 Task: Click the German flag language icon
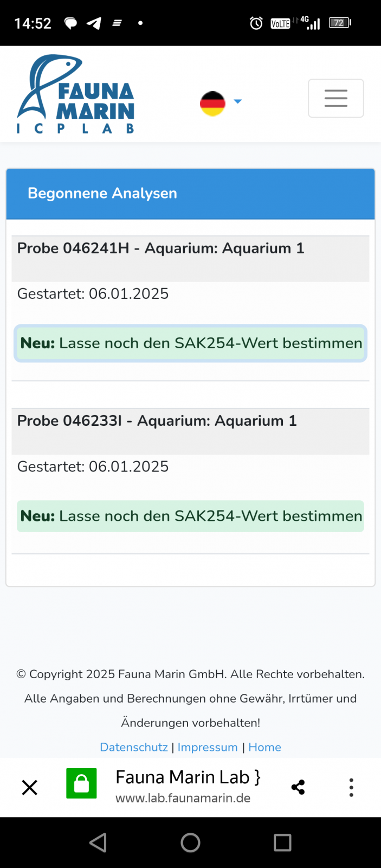click(212, 103)
